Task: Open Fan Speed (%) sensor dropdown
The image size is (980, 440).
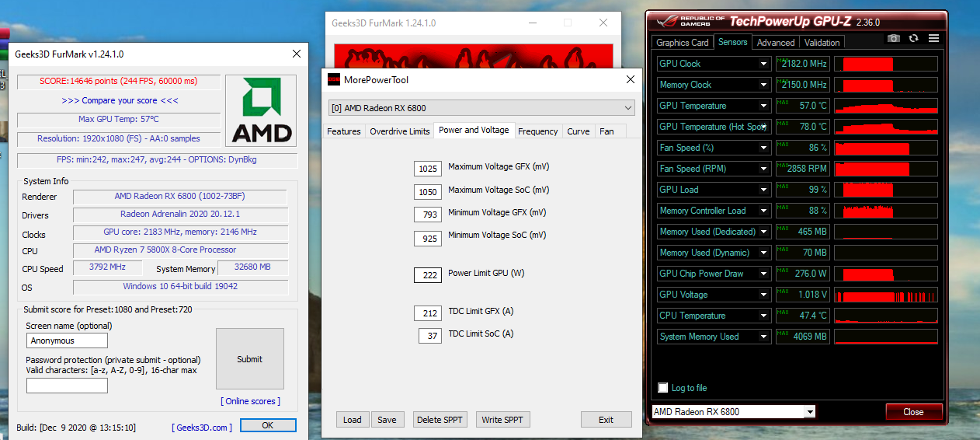Action: [764, 148]
